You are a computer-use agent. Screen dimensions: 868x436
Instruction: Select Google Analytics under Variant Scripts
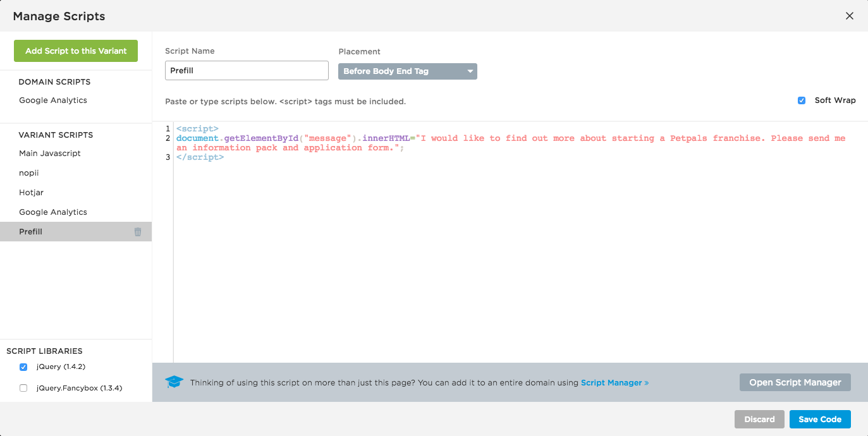(x=53, y=212)
